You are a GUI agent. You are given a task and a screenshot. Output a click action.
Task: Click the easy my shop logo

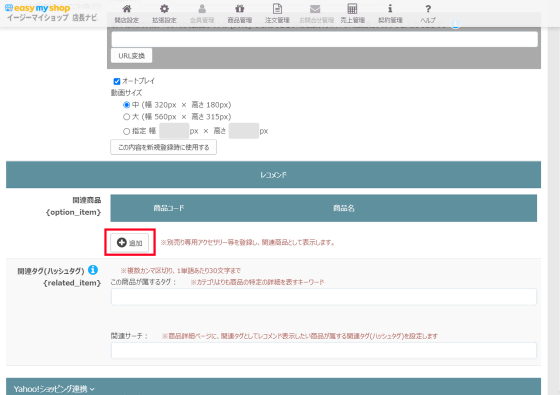point(38,8)
